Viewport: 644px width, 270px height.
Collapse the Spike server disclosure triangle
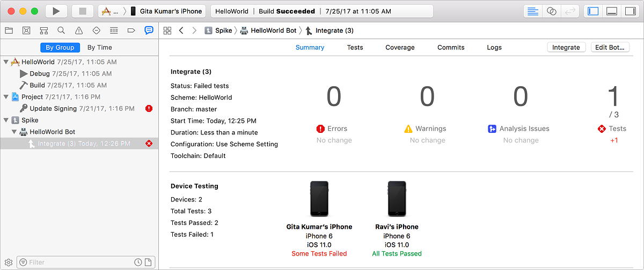click(6, 121)
